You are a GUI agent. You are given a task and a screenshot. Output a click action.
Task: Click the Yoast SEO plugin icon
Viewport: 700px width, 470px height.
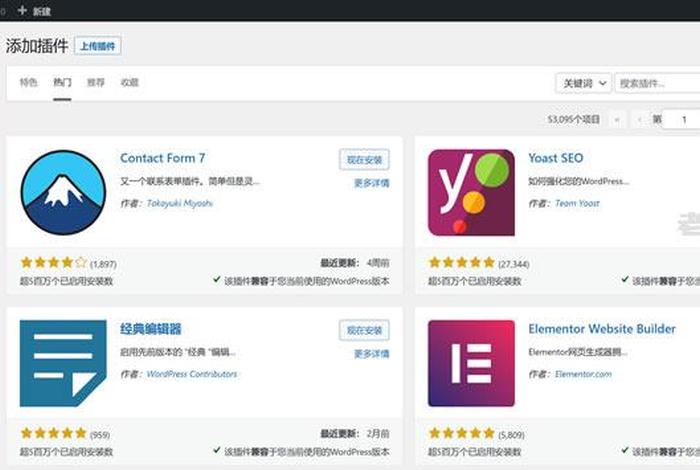[471, 192]
